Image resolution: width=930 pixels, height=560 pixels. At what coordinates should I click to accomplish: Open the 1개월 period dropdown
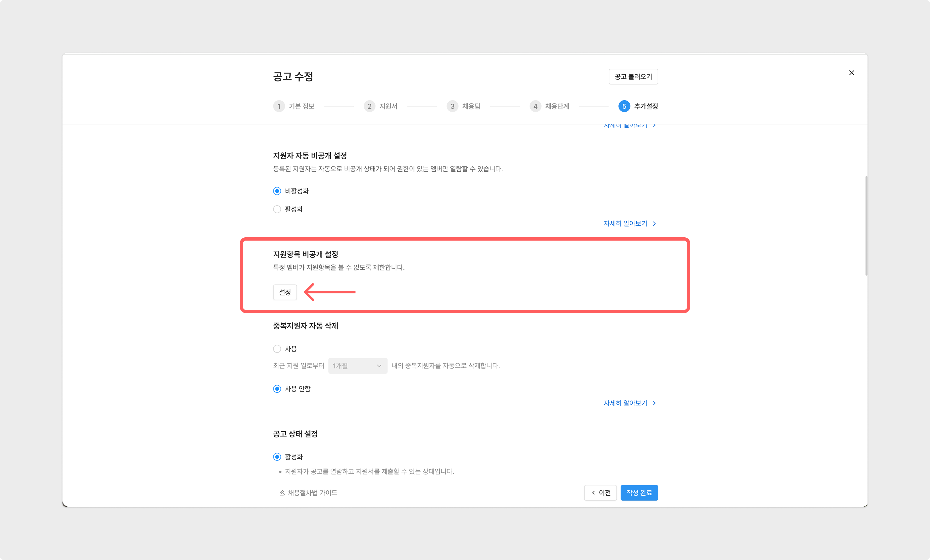pyautogui.click(x=358, y=366)
